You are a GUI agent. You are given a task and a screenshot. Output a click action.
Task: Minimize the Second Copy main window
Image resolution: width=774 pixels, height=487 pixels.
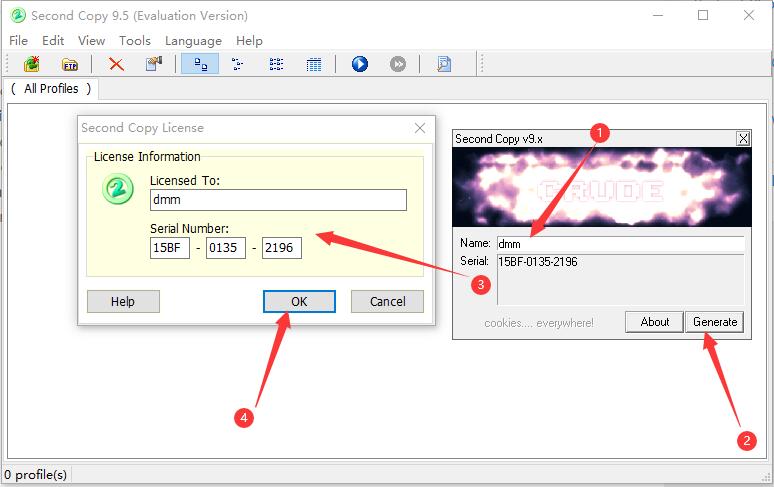658,15
